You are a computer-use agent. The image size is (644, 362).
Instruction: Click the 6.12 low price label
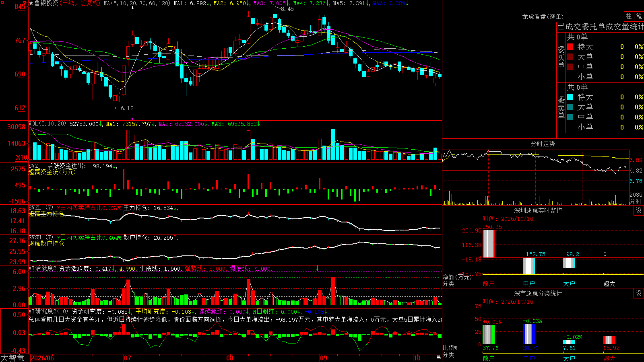(x=127, y=108)
